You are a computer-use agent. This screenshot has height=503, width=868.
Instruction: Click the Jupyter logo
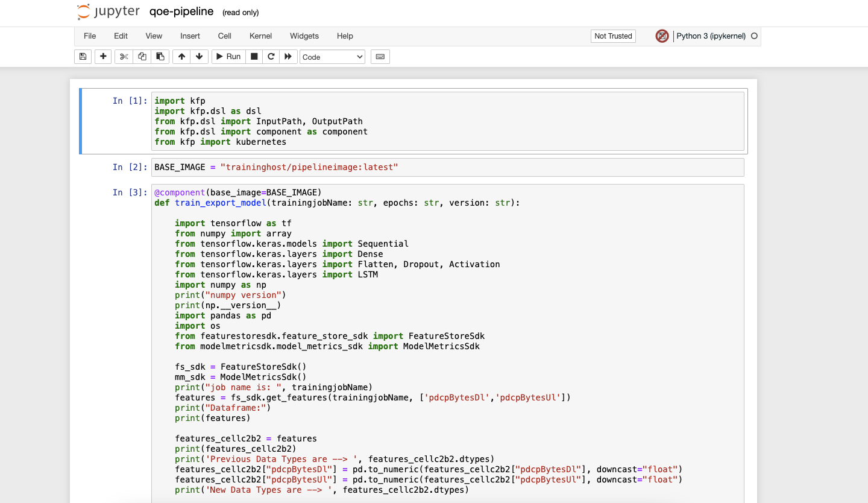click(108, 12)
